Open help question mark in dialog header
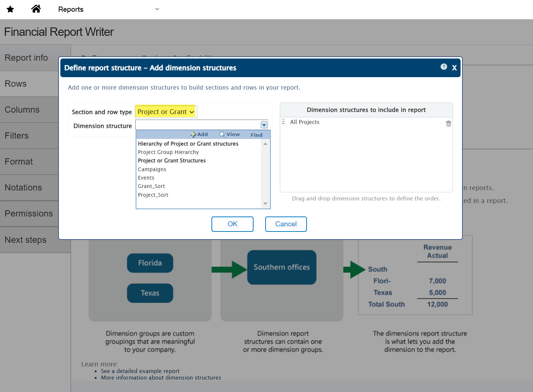This screenshot has width=533, height=392. click(443, 67)
